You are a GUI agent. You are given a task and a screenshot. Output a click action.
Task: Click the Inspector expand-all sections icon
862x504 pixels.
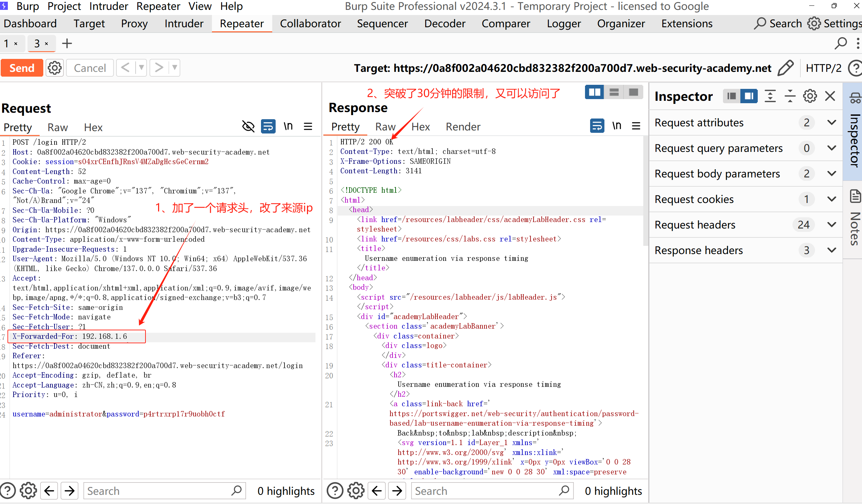point(770,96)
